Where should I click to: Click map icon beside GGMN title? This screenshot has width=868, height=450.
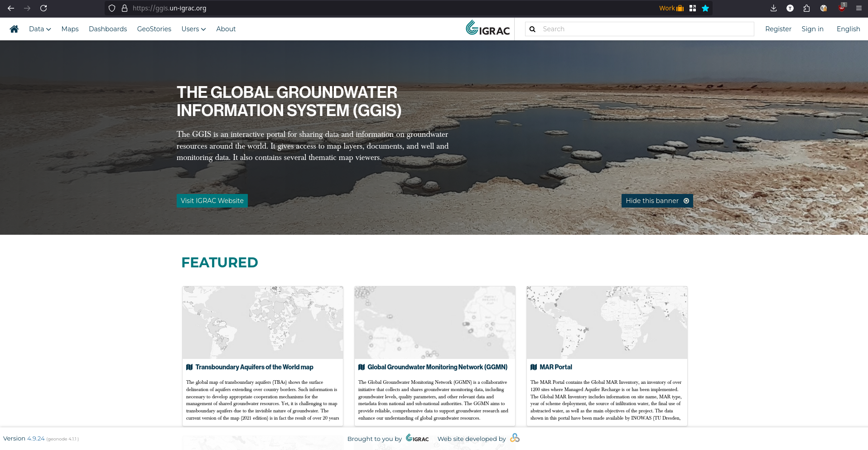362,367
